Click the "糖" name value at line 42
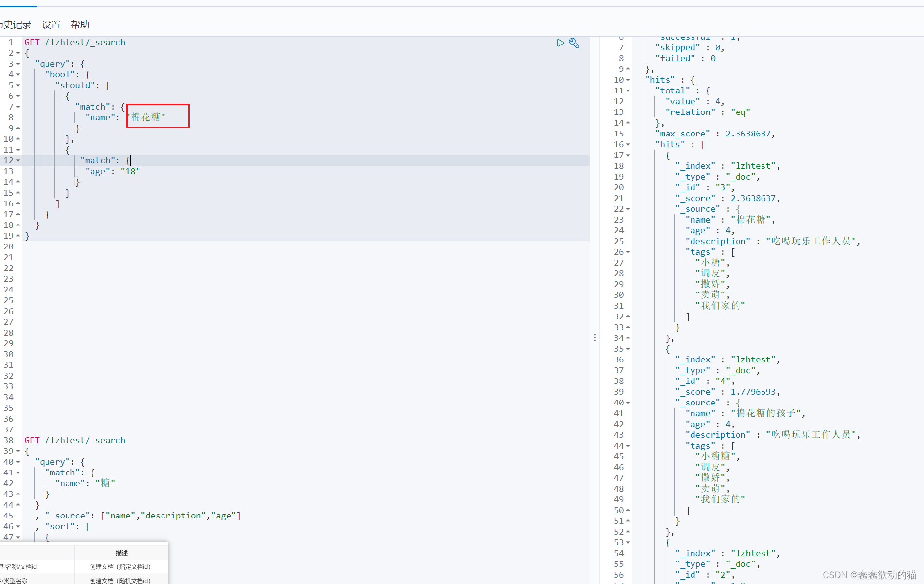The image size is (924, 584). coord(105,483)
